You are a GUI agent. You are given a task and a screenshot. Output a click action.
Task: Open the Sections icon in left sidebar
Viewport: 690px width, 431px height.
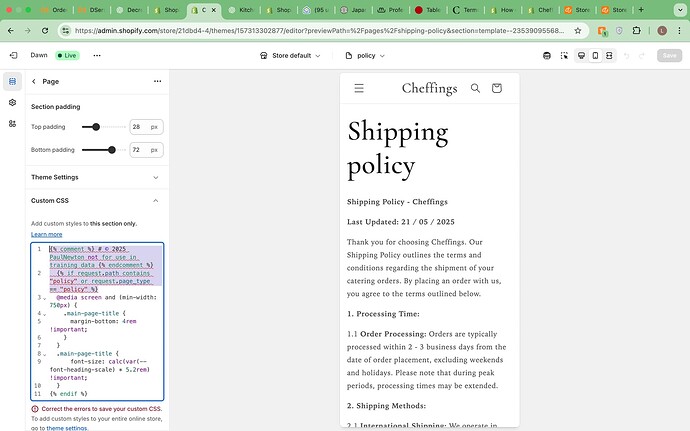(12, 81)
